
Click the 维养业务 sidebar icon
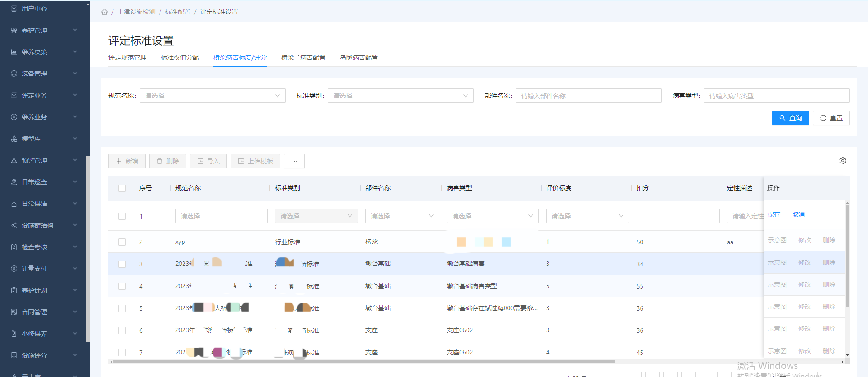pyautogui.click(x=14, y=117)
